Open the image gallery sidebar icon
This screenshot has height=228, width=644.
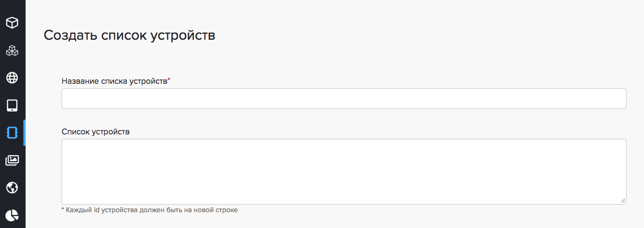(12, 160)
